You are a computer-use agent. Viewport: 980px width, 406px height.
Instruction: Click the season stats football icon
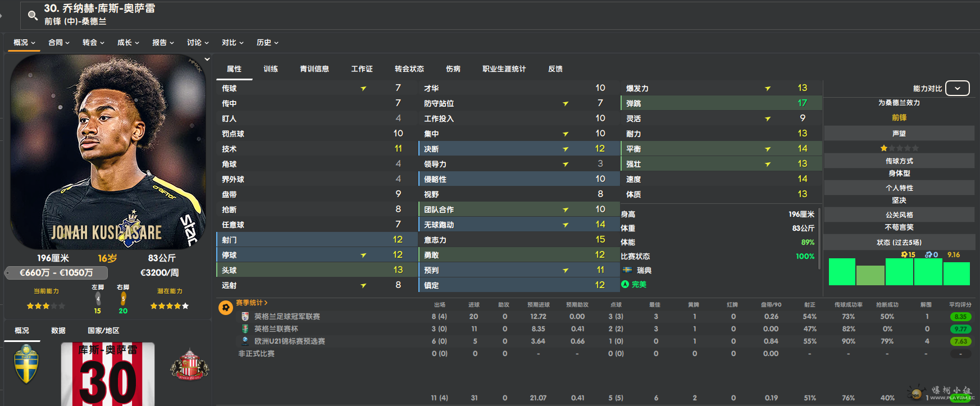click(x=226, y=307)
